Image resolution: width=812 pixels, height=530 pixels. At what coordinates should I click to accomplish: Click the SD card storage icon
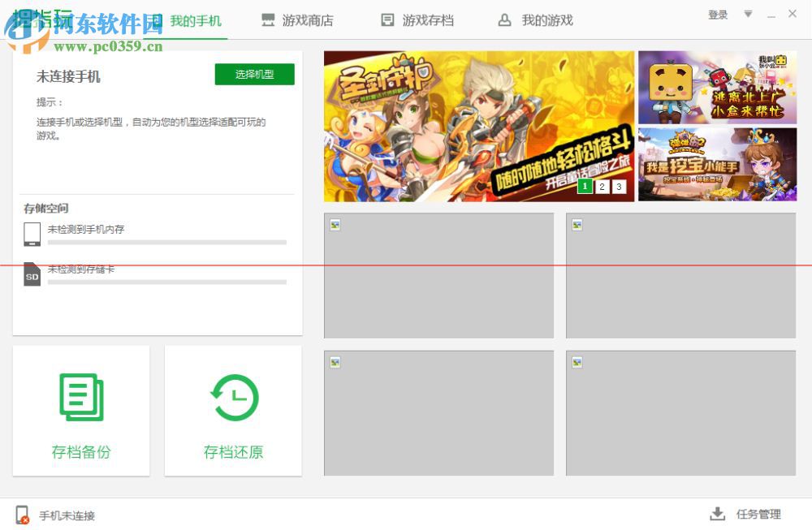click(x=31, y=274)
